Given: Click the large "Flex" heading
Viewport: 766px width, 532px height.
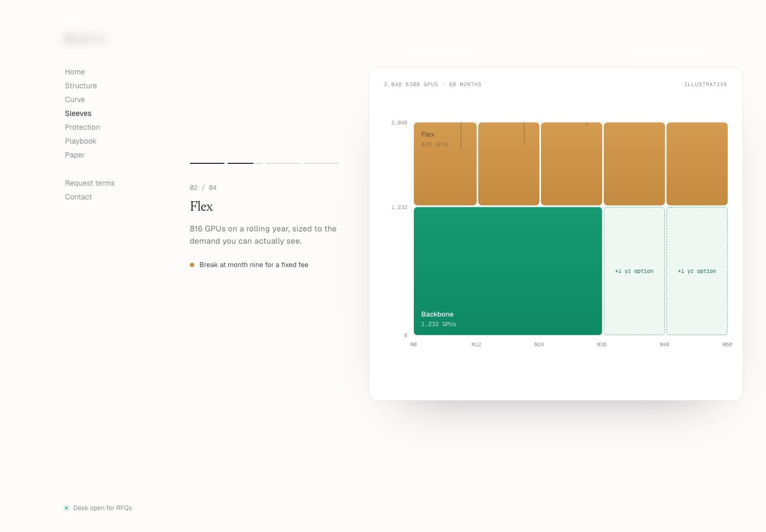Looking at the screenshot, I should [x=202, y=206].
